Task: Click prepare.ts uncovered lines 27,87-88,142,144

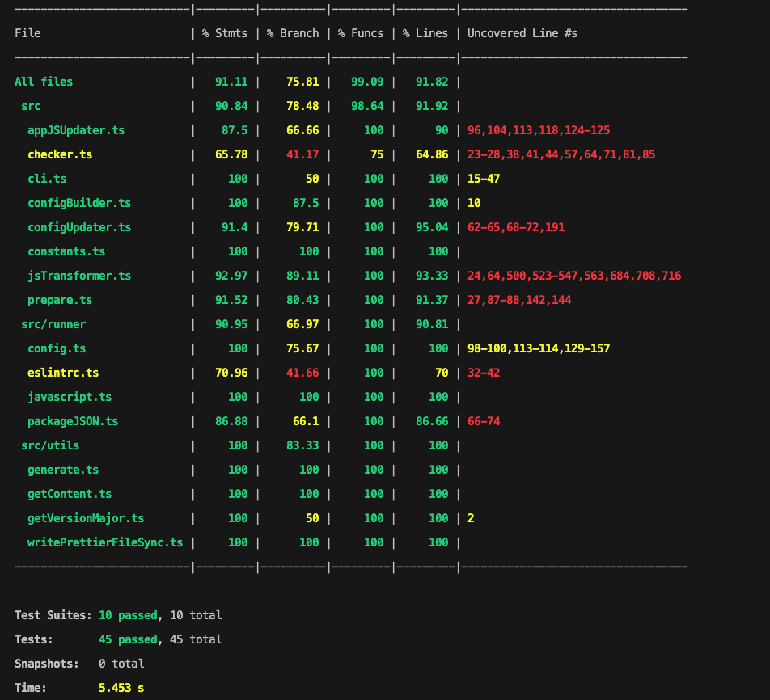Action: pyautogui.click(x=519, y=300)
